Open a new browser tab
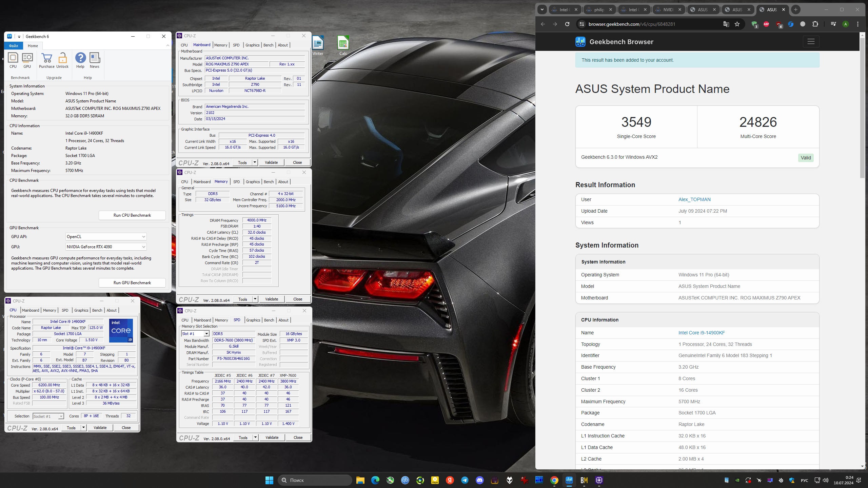The image size is (868, 488). (x=795, y=9)
